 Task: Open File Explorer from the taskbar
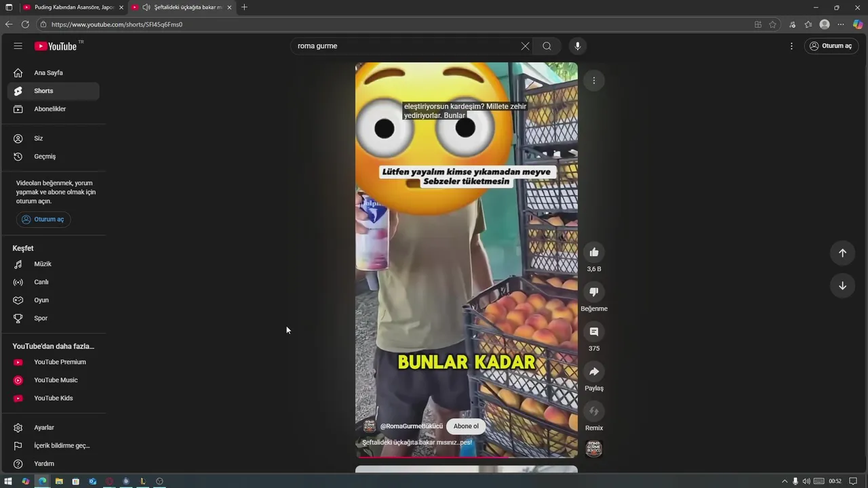[59, 481]
